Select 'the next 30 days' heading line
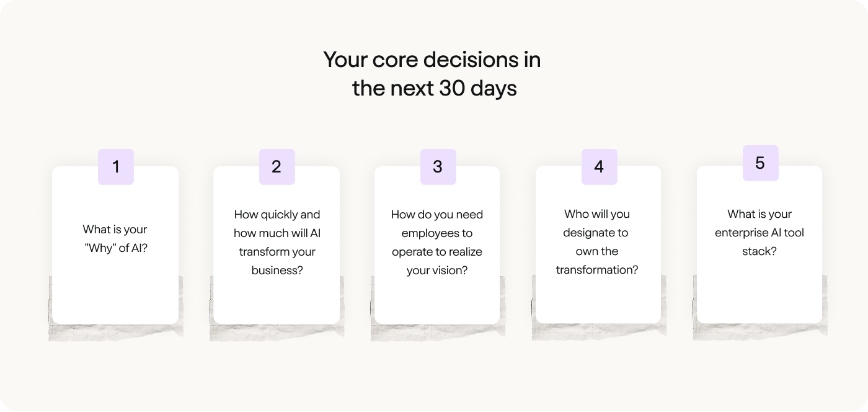Viewport: 868px width, 412px height. point(435,88)
